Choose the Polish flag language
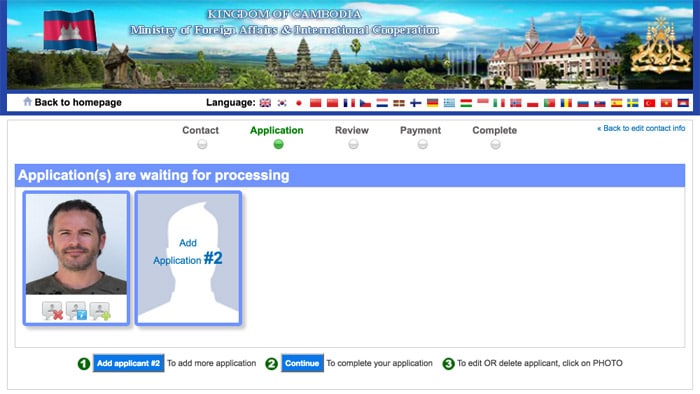The image size is (700, 394). click(533, 103)
